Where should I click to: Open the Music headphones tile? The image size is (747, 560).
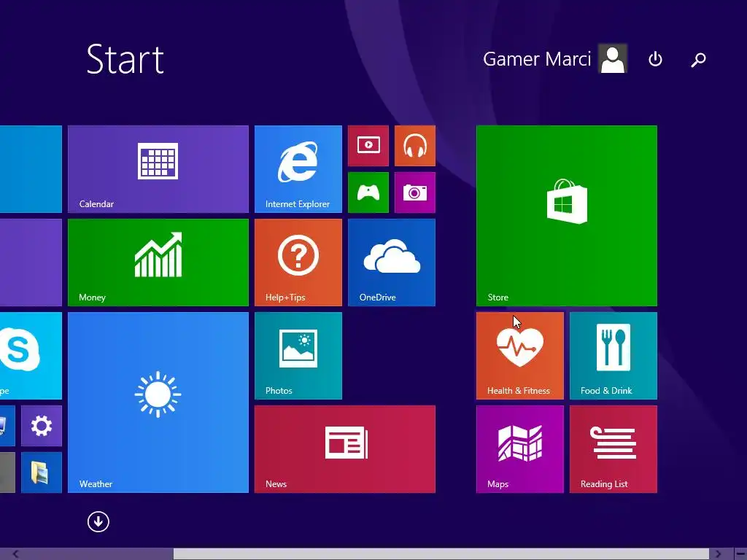pos(415,146)
